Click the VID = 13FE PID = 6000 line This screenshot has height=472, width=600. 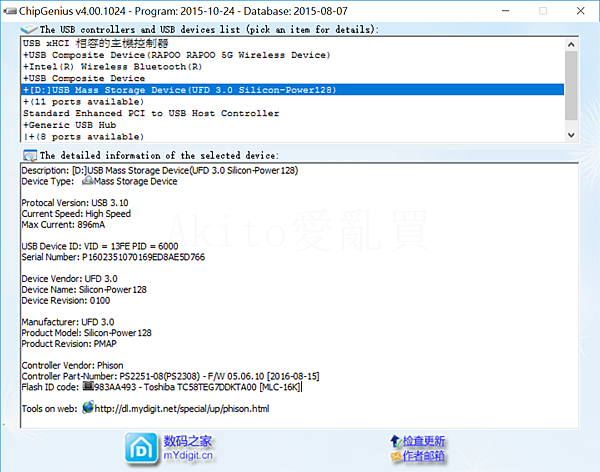(100, 246)
